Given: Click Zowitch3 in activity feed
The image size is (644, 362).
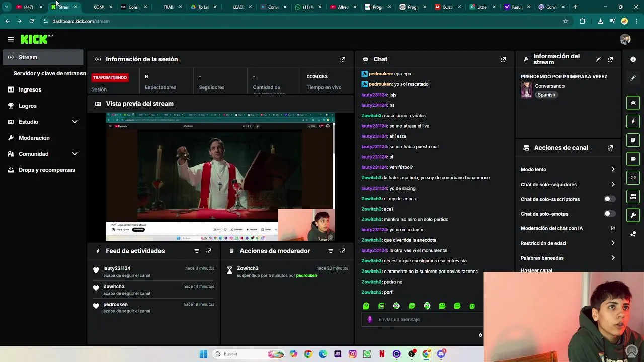Looking at the screenshot, I should [x=114, y=286].
